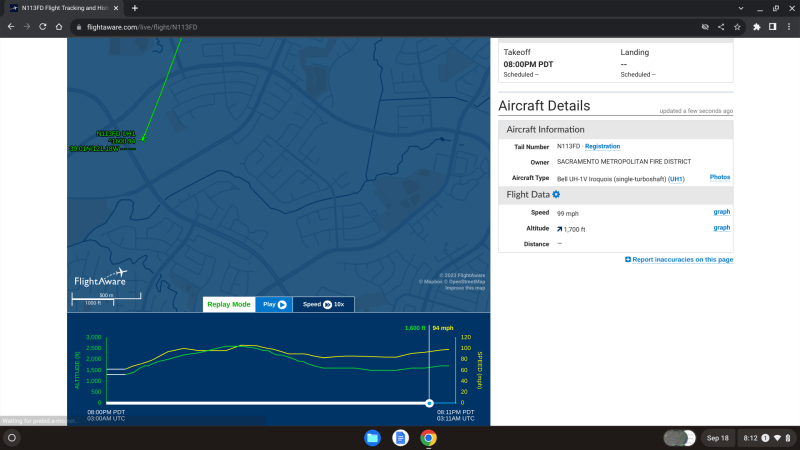Screen dimensions: 800x450
Task: Open Flight Data settings gear
Action: coord(556,194)
